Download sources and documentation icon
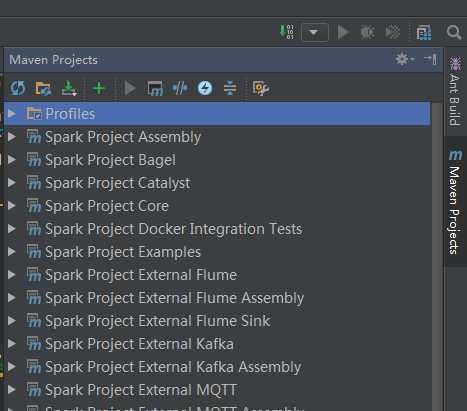Viewport: 467px width, 411px height. (69, 88)
